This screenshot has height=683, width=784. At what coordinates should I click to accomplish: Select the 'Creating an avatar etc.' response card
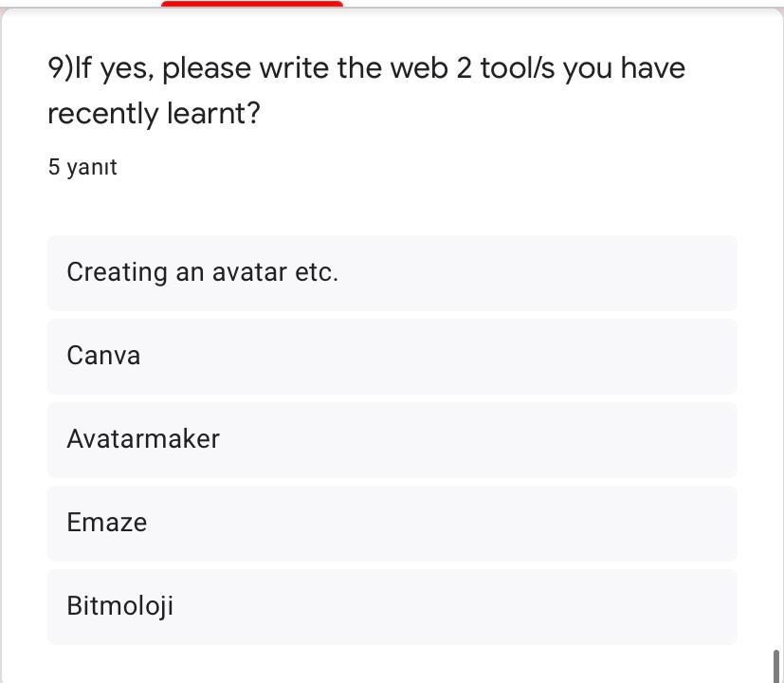[392, 272]
